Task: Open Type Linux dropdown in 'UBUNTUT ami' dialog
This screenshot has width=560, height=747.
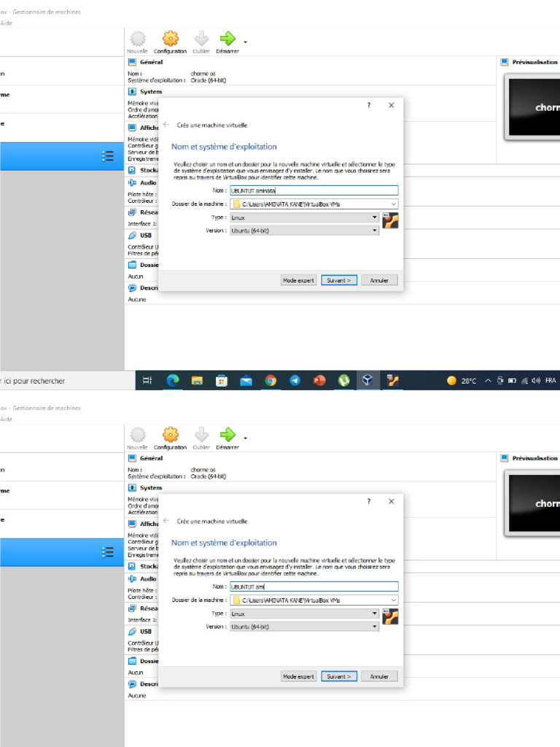Action: click(x=304, y=614)
